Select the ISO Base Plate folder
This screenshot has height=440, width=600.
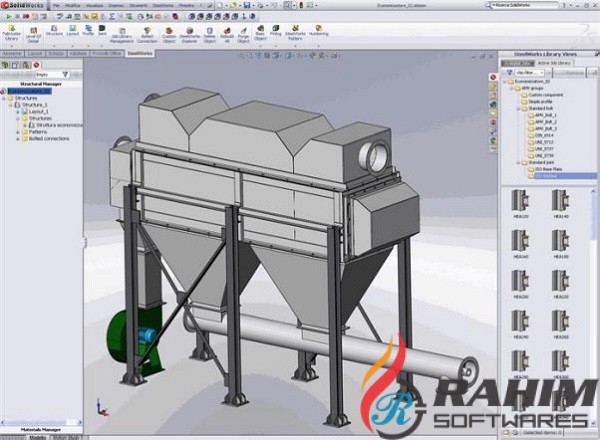pyautogui.click(x=545, y=169)
